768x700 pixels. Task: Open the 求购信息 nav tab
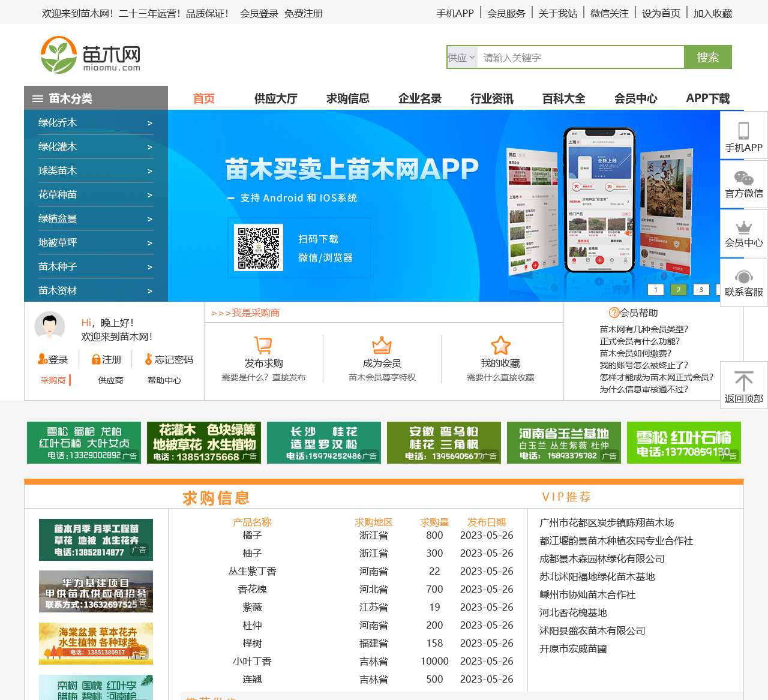point(348,98)
